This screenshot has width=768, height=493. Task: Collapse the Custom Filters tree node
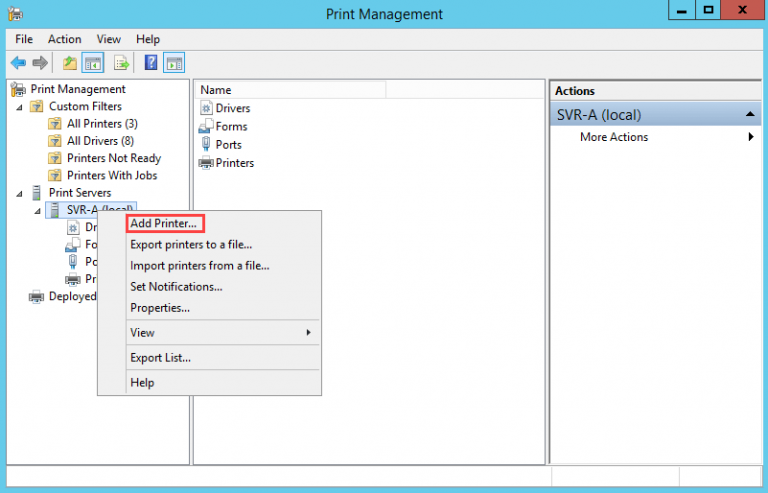click(x=20, y=107)
